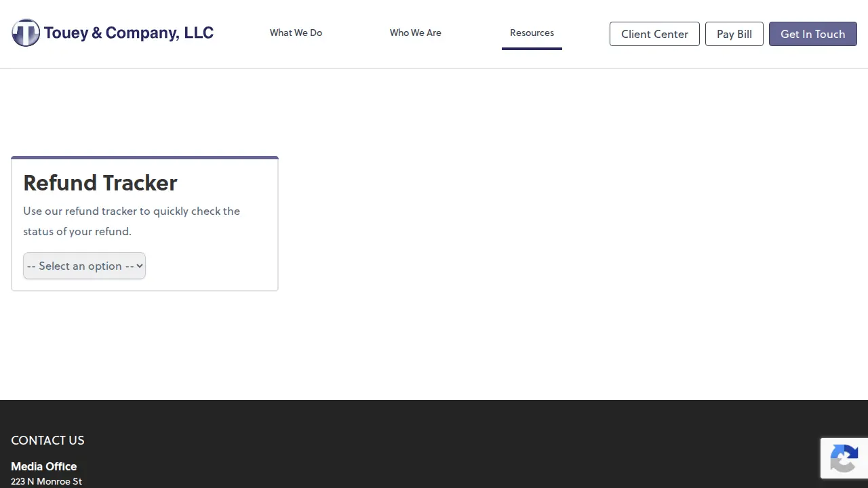The width and height of the screenshot is (868, 488).
Task: Click the CONTACT US footer heading
Action: click(47, 440)
